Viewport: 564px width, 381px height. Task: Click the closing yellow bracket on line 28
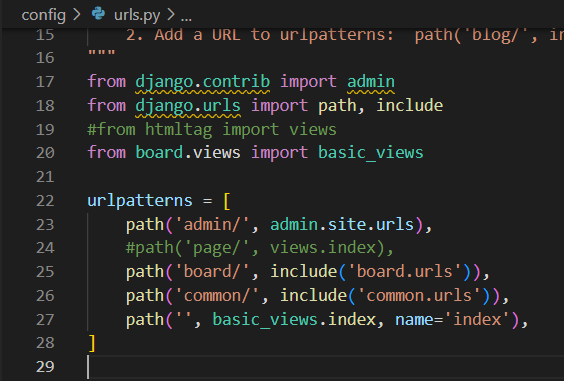[x=92, y=343]
